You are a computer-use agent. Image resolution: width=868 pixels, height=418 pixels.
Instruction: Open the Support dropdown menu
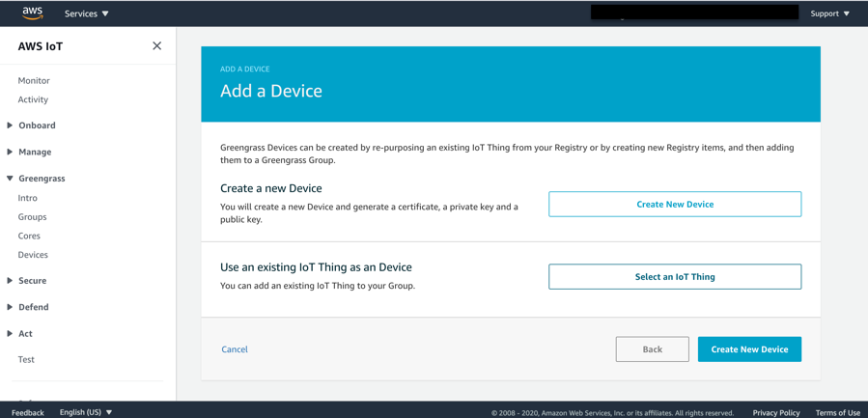click(829, 14)
